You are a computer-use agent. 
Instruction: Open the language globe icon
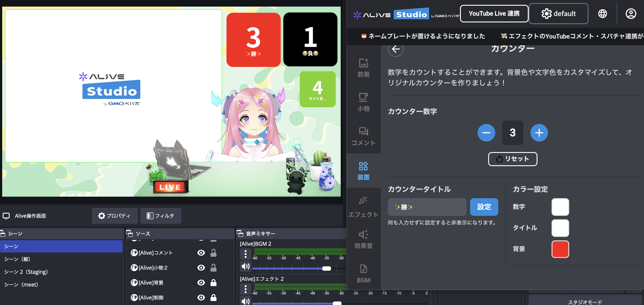pyautogui.click(x=602, y=13)
